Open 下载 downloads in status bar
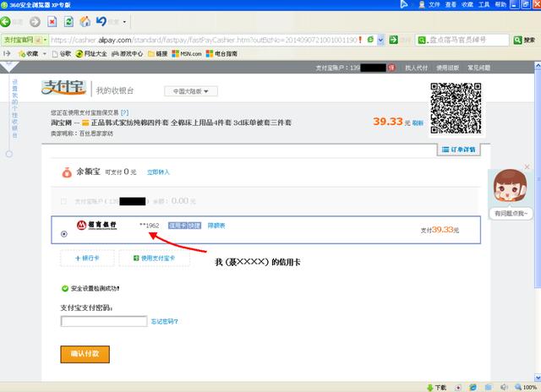 pyautogui.click(x=436, y=388)
